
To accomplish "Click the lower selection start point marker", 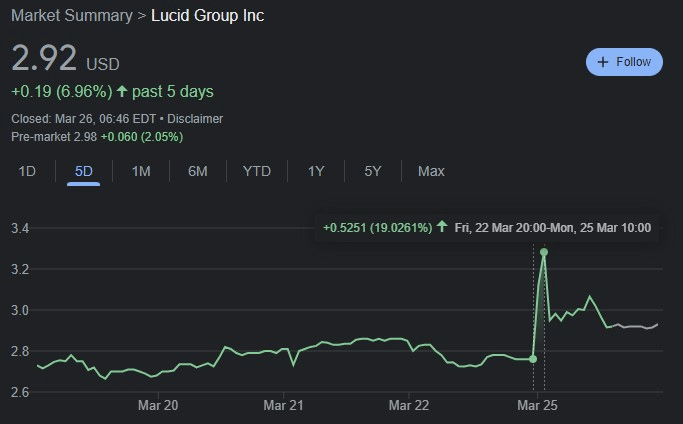I will pyautogui.click(x=533, y=359).
